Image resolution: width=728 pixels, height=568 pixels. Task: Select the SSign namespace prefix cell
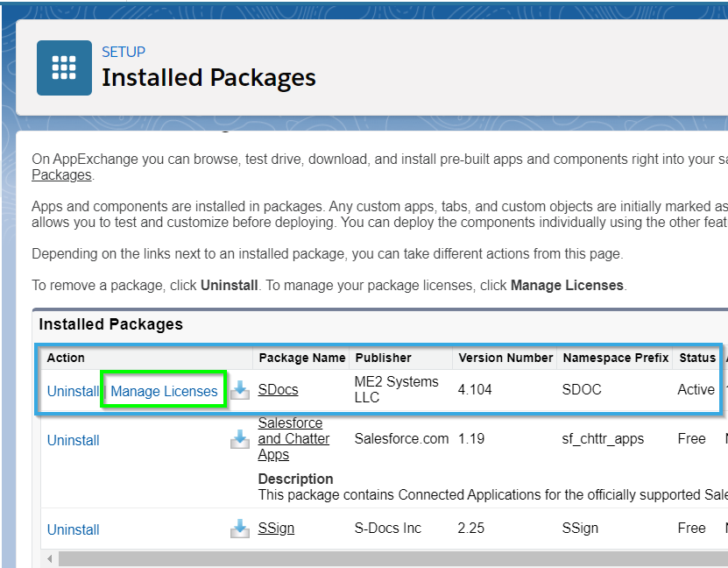(580, 528)
